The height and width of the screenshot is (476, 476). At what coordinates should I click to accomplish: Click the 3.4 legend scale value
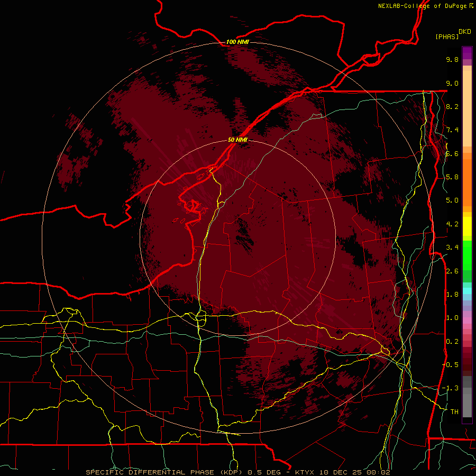click(x=452, y=248)
